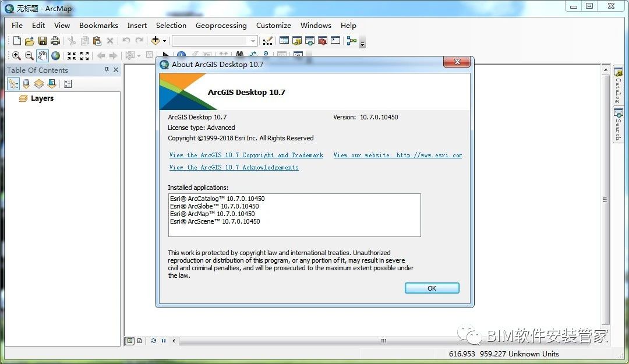629x364 pixels.
Task: Switch TOC to List By Selection
Action: [x=52, y=83]
